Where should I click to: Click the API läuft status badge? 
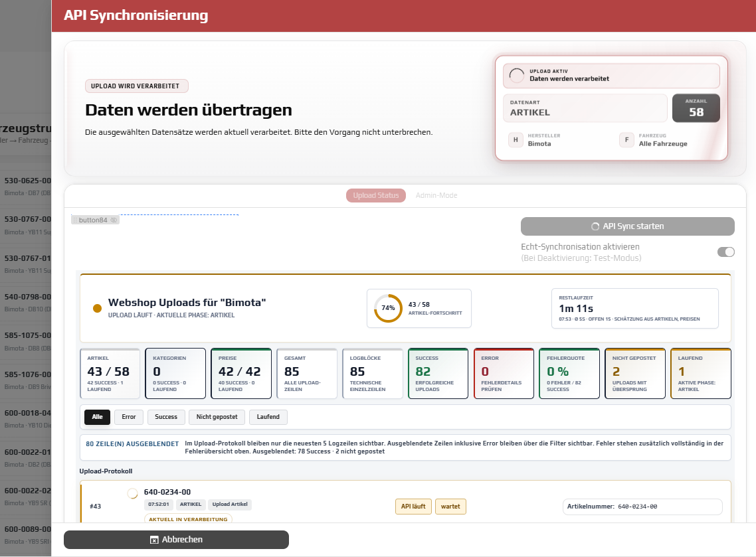413,507
